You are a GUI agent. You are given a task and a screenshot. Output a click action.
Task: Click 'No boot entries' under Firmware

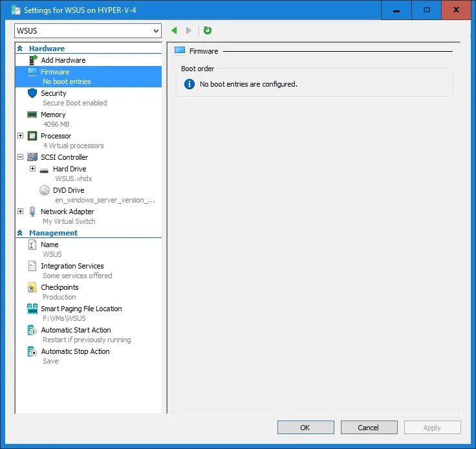click(x=67, y=82)
